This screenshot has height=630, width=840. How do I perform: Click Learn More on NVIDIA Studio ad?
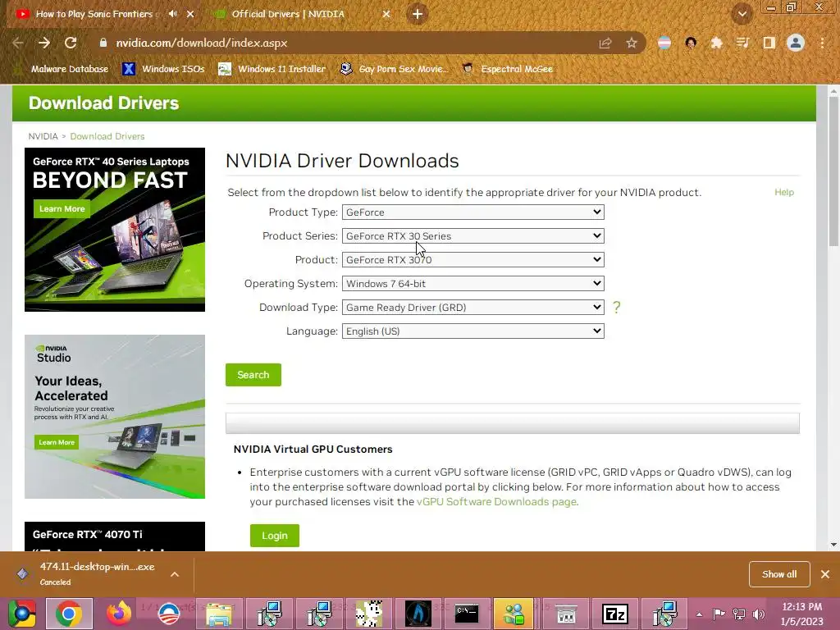57,442
